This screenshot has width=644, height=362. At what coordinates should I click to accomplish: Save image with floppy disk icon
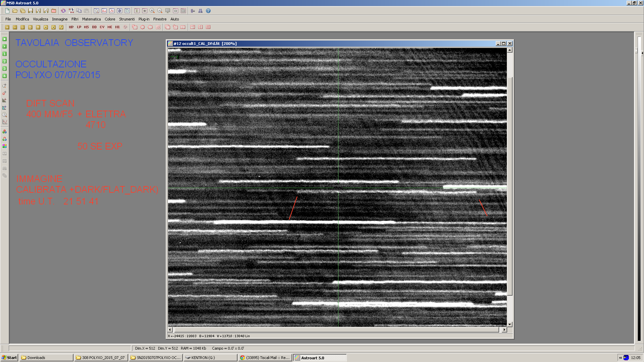(31, 11)
